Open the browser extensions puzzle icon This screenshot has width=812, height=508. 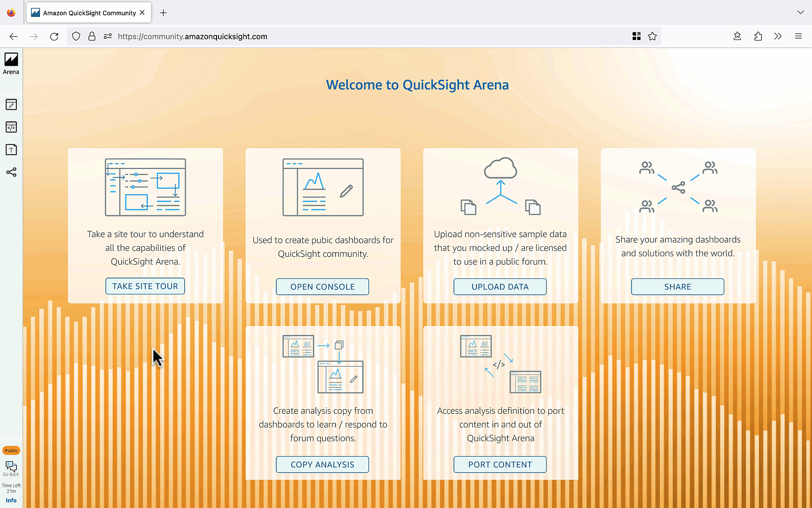[758, 36]
